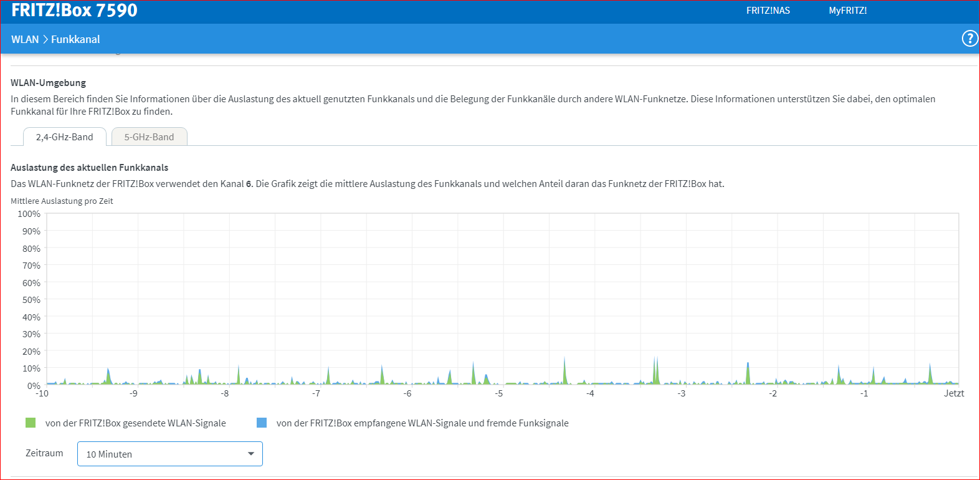Open the MyFRITZ! link

click(x=848, y=11)
